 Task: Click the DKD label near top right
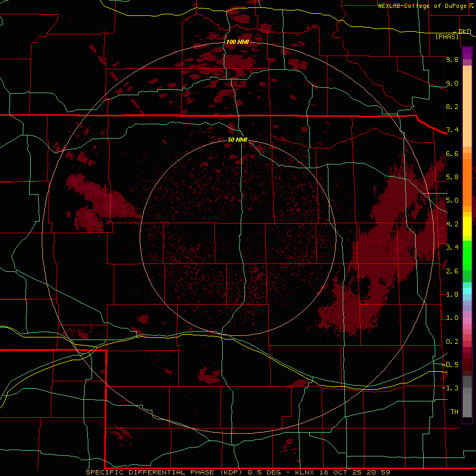(x=464, y=31)
